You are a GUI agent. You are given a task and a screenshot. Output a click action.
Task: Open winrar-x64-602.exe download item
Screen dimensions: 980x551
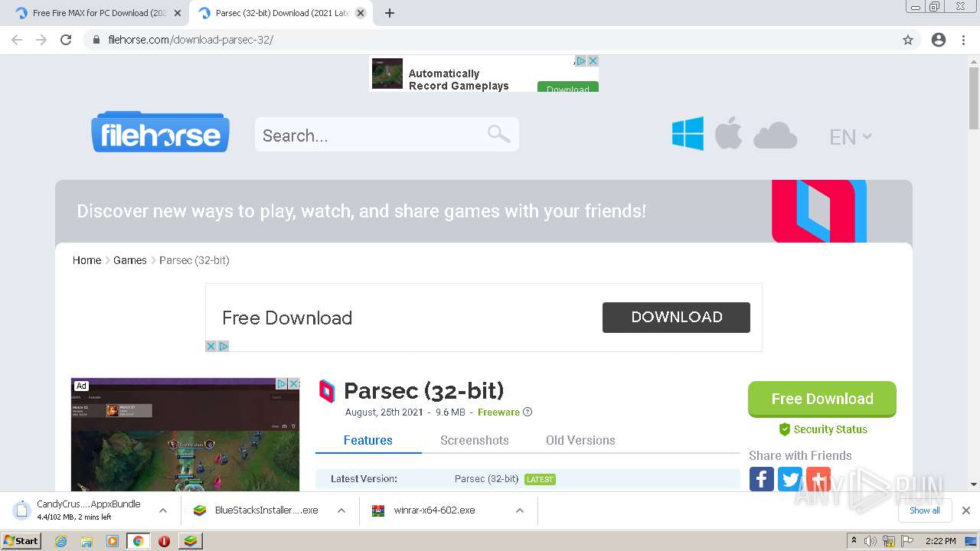pos(435,510)
